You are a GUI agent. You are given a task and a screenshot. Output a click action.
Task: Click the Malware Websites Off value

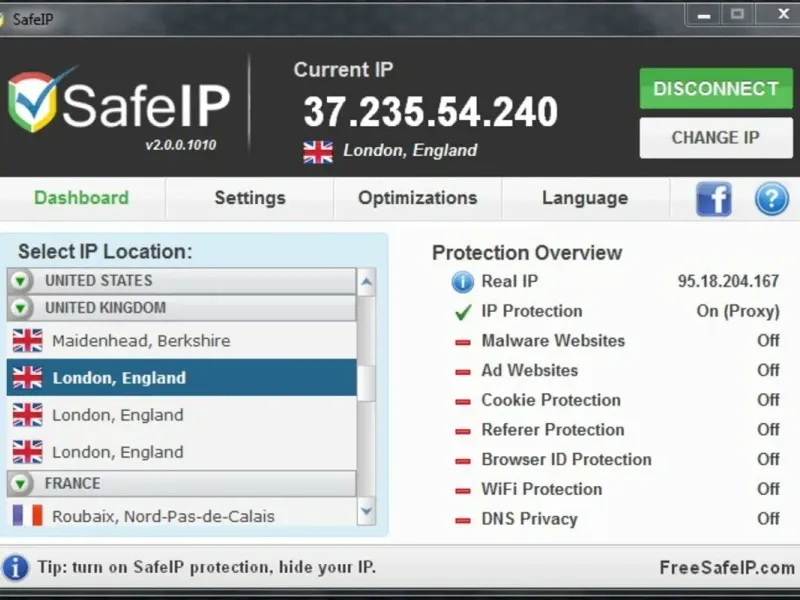tap(768, 341)
